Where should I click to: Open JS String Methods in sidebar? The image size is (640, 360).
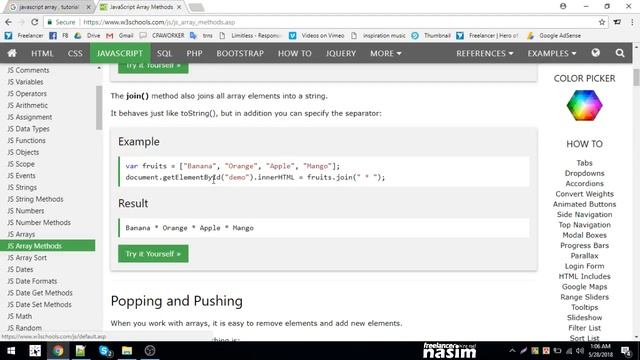[36, 199]
